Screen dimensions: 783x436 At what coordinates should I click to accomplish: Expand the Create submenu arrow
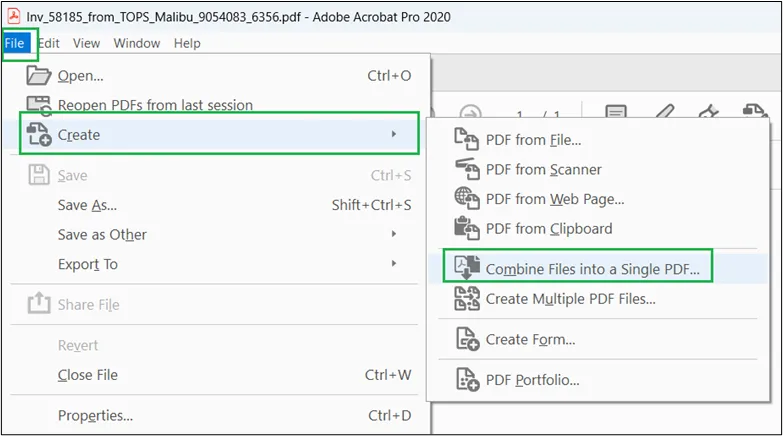coord(394,135)
